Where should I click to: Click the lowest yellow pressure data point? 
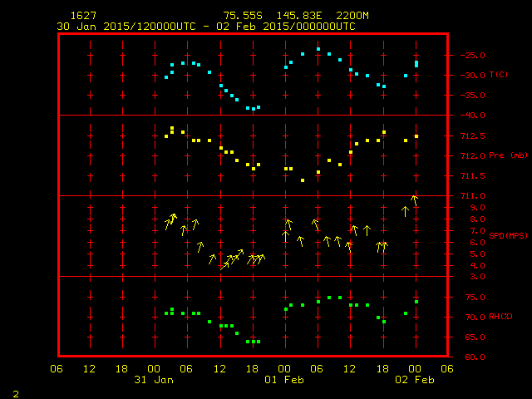[303, 180]
